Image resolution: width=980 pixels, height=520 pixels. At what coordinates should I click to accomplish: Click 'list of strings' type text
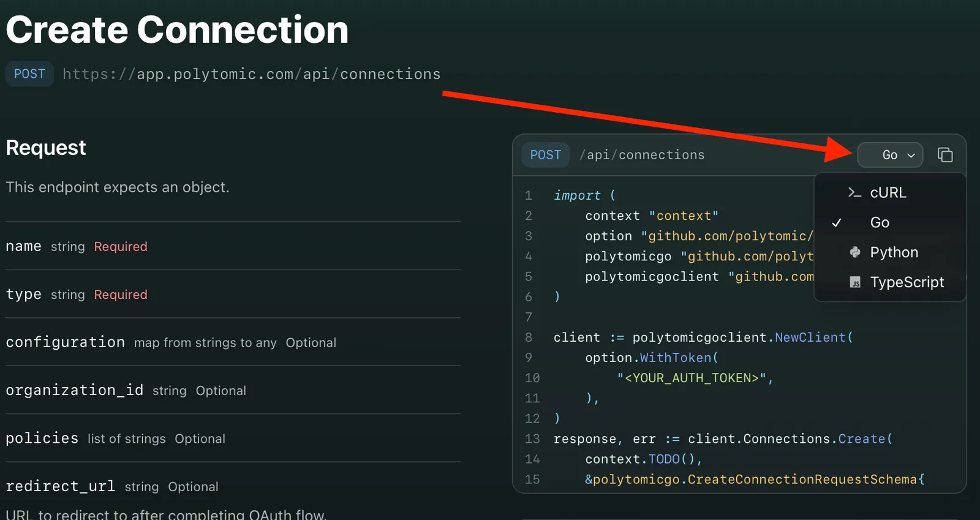pyautogui.click(x=127, y=439)
